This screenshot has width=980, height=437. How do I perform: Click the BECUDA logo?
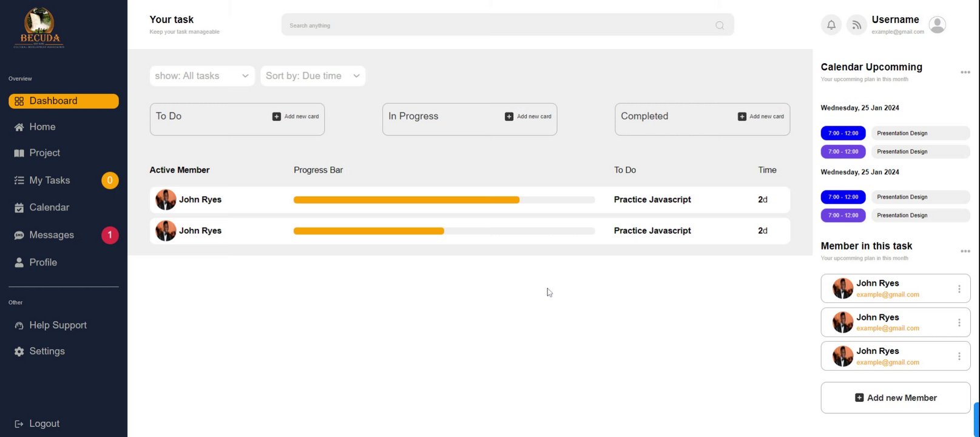[x=39, y=29]
